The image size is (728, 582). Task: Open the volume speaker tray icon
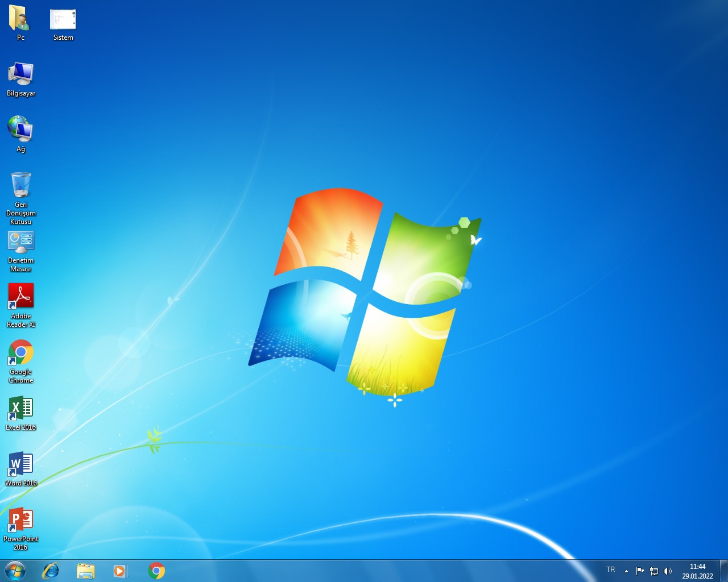point(668,571)
